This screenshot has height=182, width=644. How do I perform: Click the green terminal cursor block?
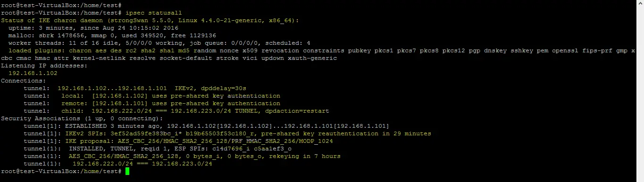coord(127,171)
